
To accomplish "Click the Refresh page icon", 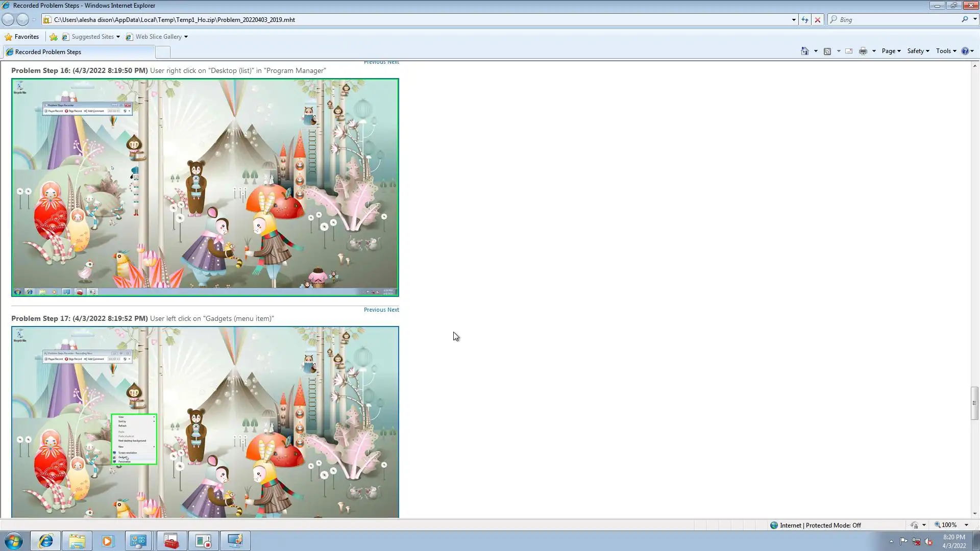I will [x=805, y=20].
